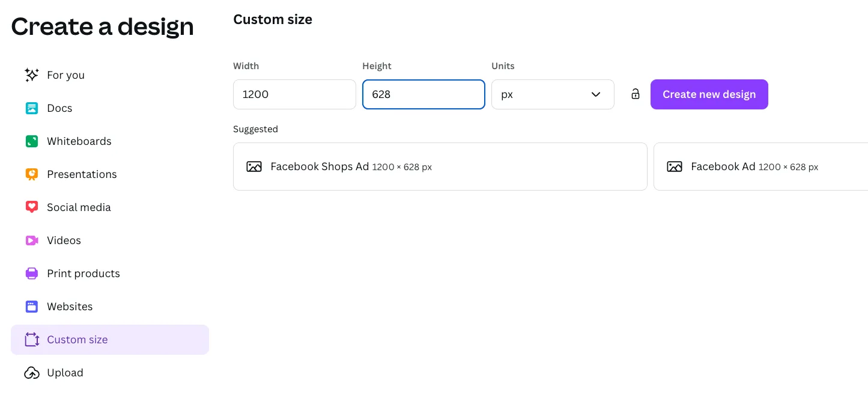Click the Height field showing 628
Viewport: 868px width, 395px height.
pyautogui.click(x=423, y=94)
